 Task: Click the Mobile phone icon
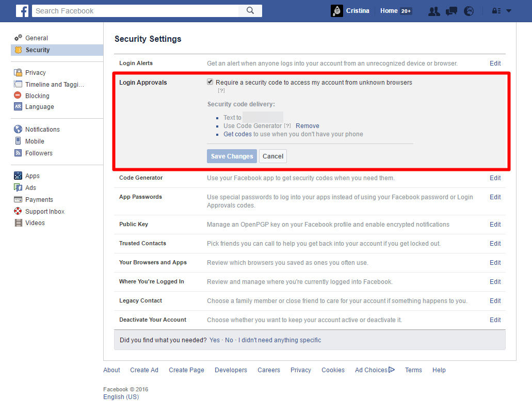(x=18, y=141)
